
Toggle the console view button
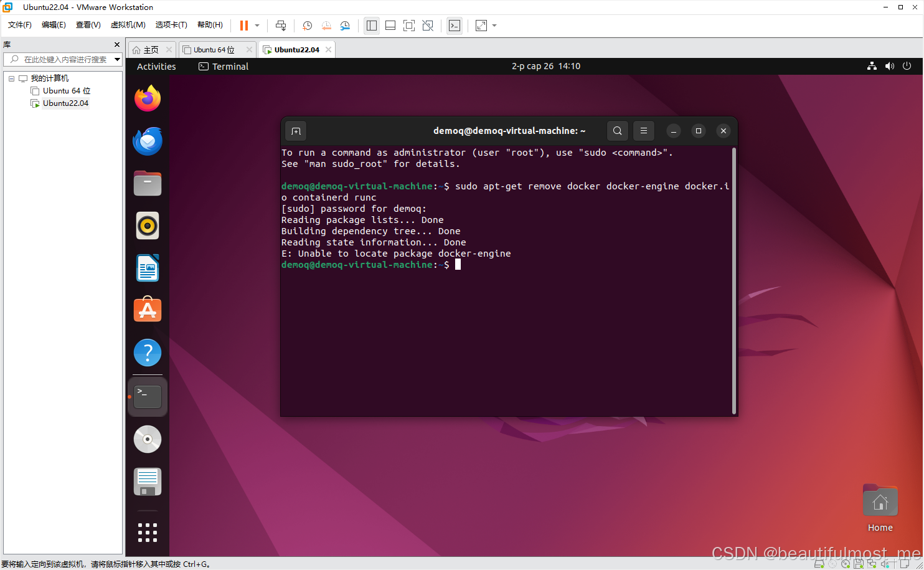[455, 26]
